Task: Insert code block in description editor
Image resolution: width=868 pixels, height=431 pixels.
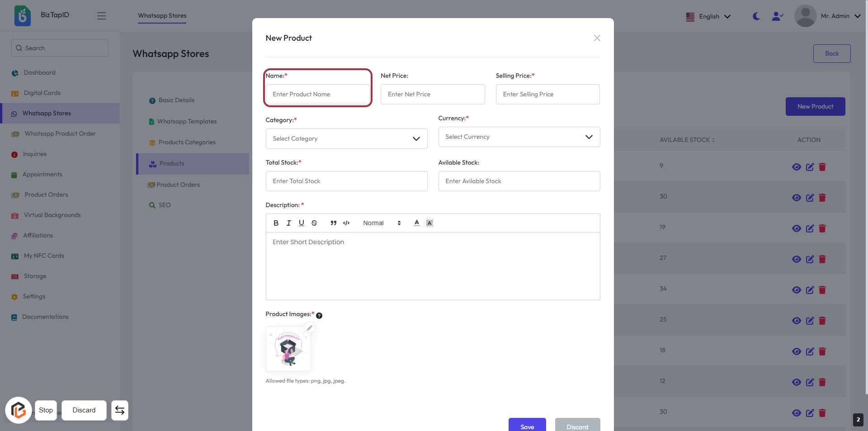Action: point(346,223)
